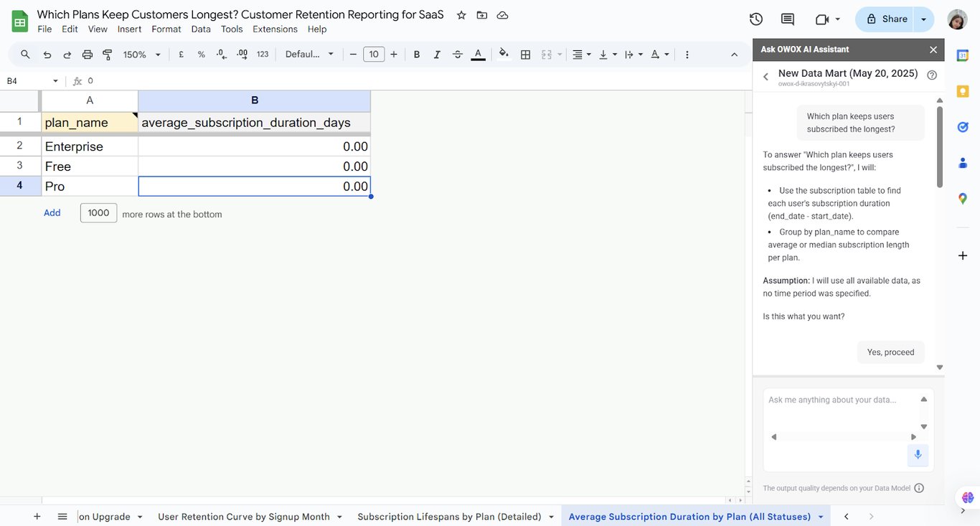This screenshot has height=526, width=980.
Task: Open the zoom 150% dropdown
Action: click(x=142, y=55)
